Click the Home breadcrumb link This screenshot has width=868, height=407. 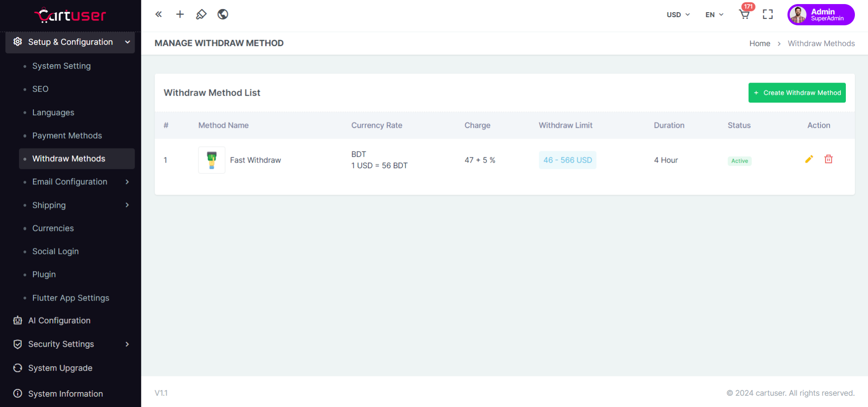pos(759,43)
